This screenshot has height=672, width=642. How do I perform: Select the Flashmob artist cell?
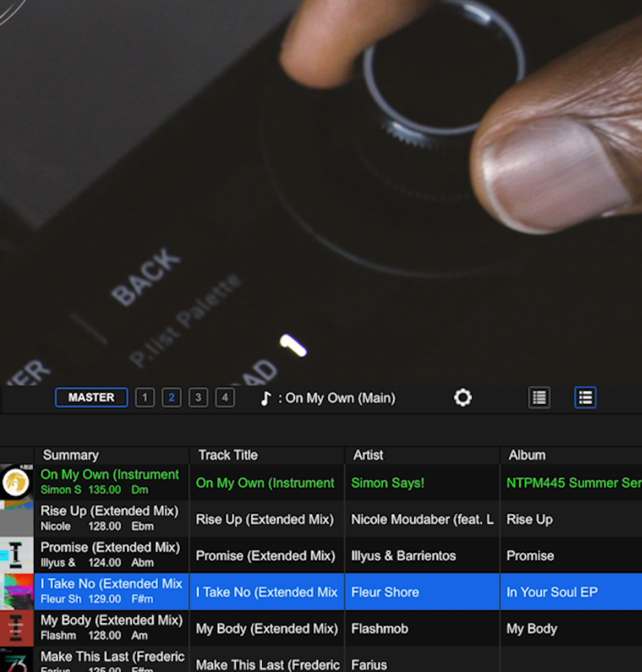click(380, 629)
